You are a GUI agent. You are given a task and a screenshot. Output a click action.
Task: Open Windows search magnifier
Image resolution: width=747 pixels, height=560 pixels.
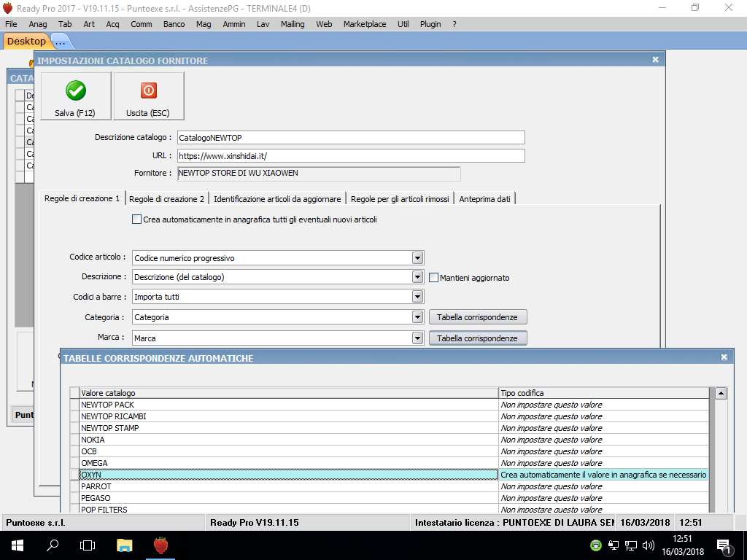tap(53, 545)
